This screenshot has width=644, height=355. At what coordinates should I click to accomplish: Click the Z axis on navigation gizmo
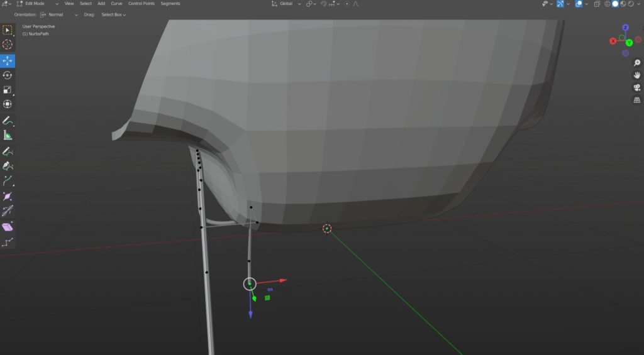point(626,28)
